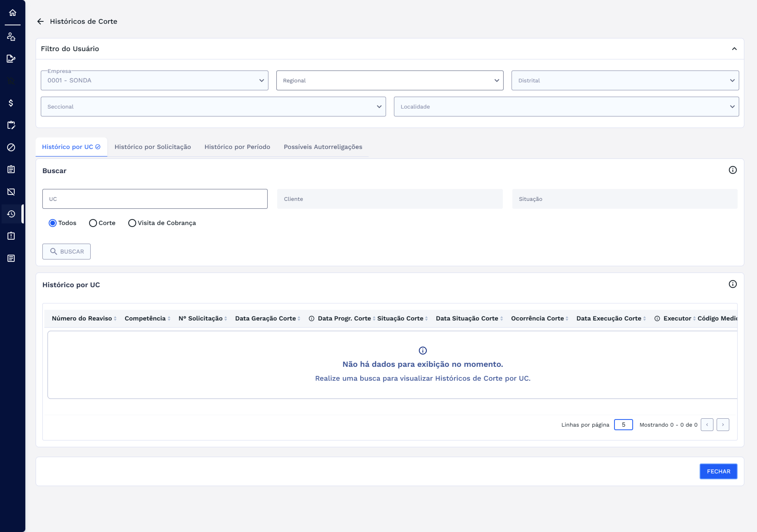The image size is (757, 532).
Task: Open info icon in Buscar panel
Action: click(732, 170)
